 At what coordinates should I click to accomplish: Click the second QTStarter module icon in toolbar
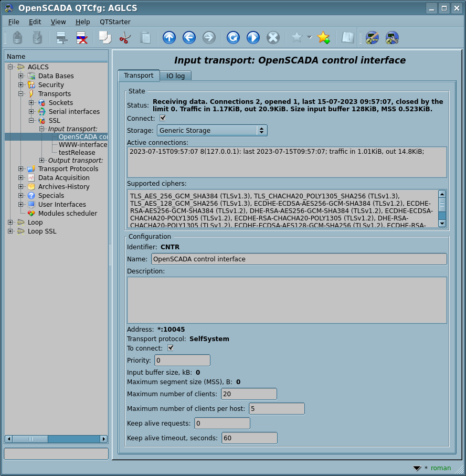392,38
